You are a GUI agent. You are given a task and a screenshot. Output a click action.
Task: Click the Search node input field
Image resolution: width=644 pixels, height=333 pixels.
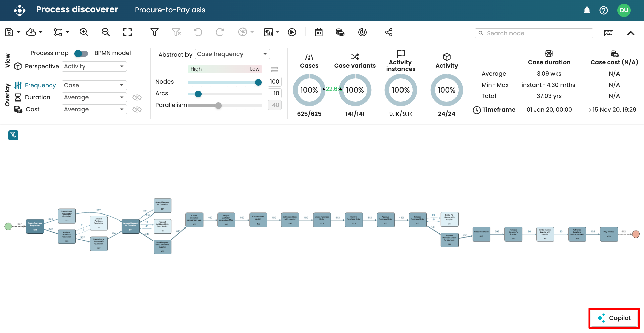tap(537, 33)
